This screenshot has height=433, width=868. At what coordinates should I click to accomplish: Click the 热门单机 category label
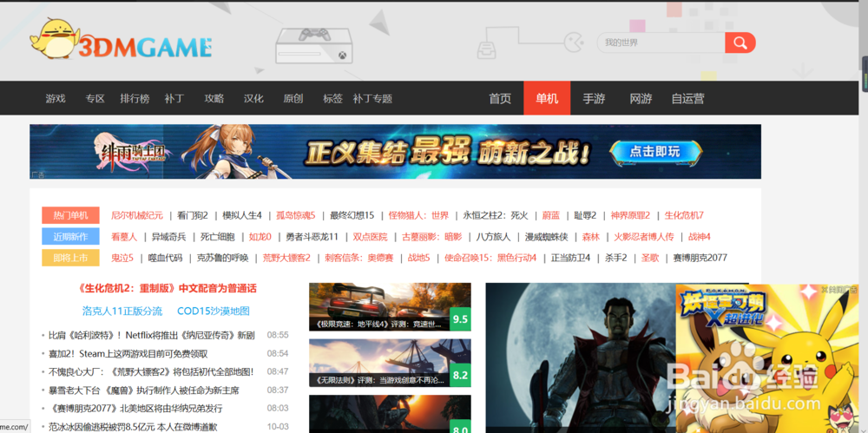(70, 215)
